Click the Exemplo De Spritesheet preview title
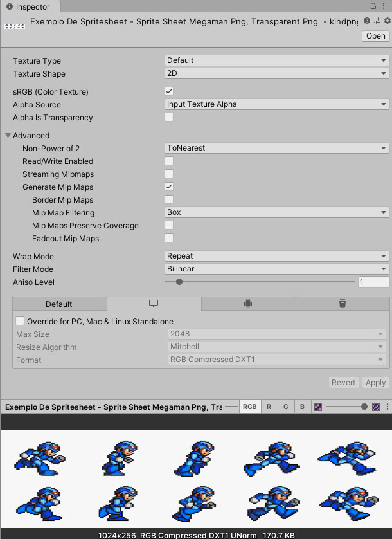Viewport: 392px width, 539px height. 113,407
